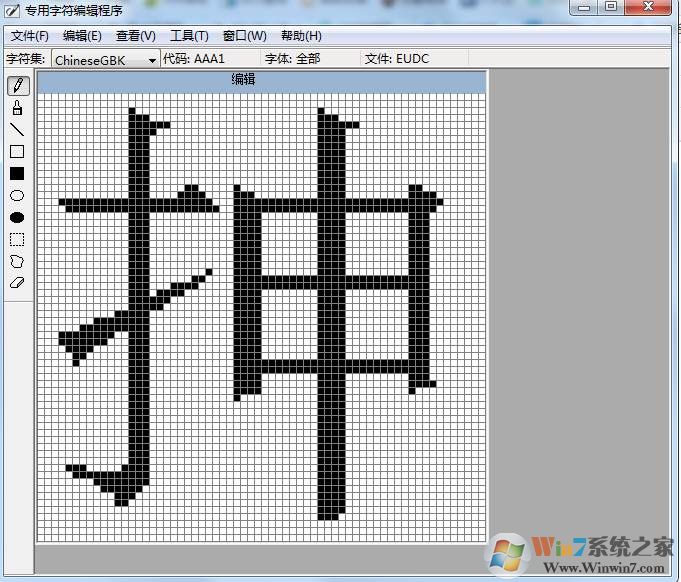Select the Brush tool
The image size is (681, 582).
click(17, 108)
